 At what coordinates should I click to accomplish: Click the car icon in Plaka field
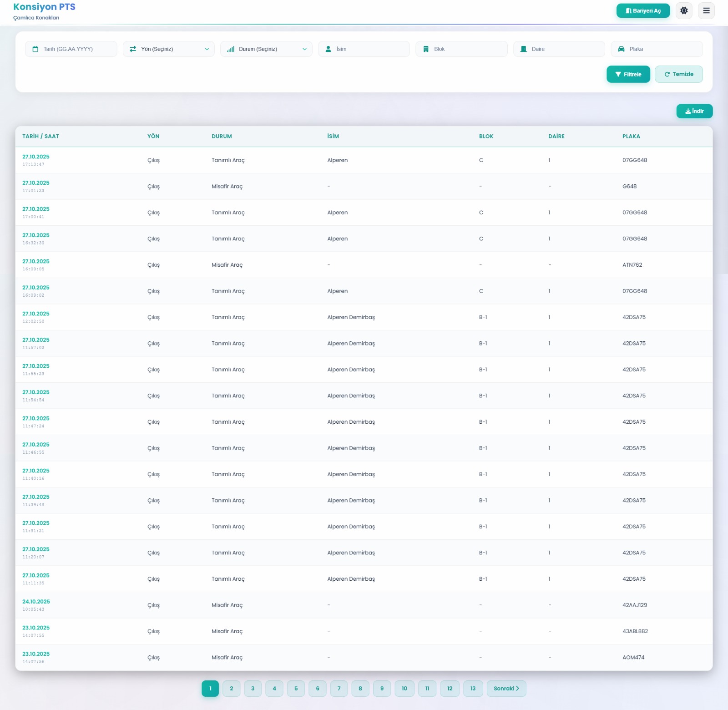pos(621,49)
